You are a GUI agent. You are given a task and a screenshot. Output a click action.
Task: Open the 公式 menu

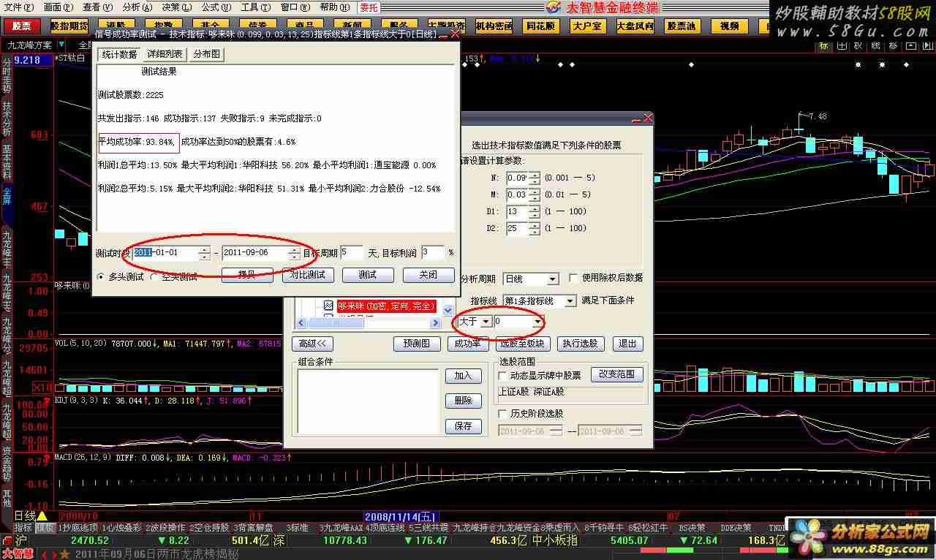216,7
